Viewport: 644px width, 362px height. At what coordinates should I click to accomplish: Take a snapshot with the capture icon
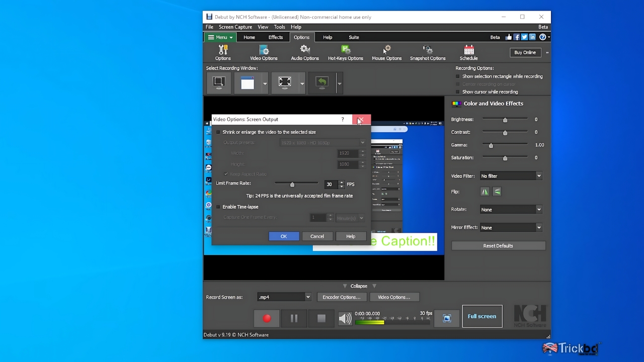[447, 318]
